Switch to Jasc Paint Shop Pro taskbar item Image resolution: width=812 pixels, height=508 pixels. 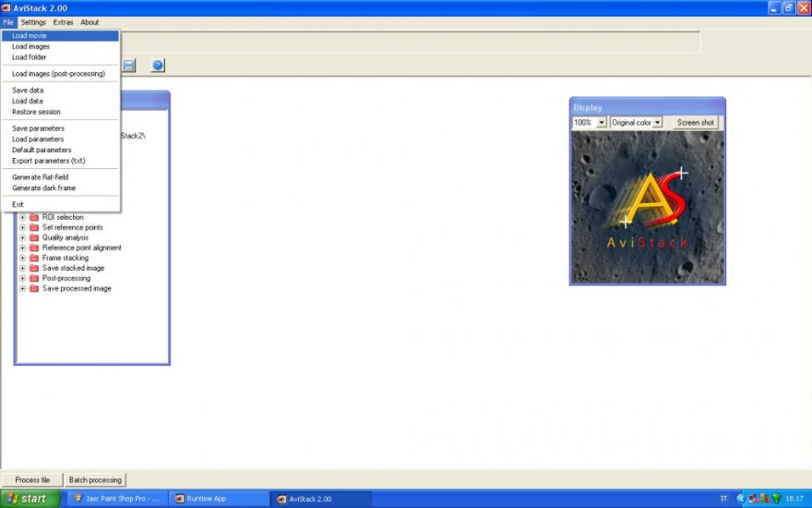click(117, 499)
